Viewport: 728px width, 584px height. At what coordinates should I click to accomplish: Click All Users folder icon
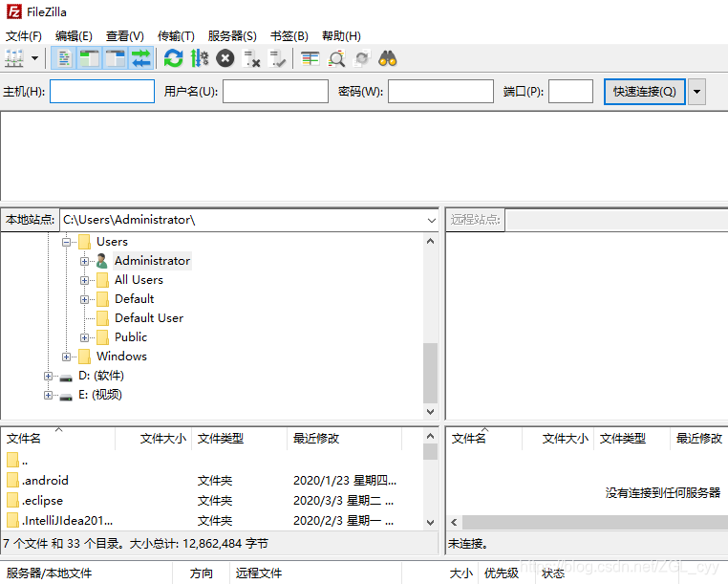point(102,280)
